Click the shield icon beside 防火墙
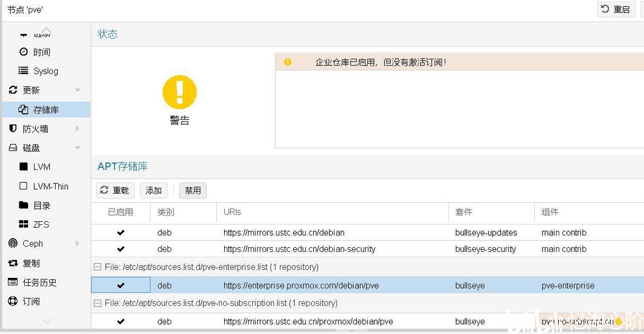Image resolution: width=644 pixels, height=334 pixels. coord(13,128)
